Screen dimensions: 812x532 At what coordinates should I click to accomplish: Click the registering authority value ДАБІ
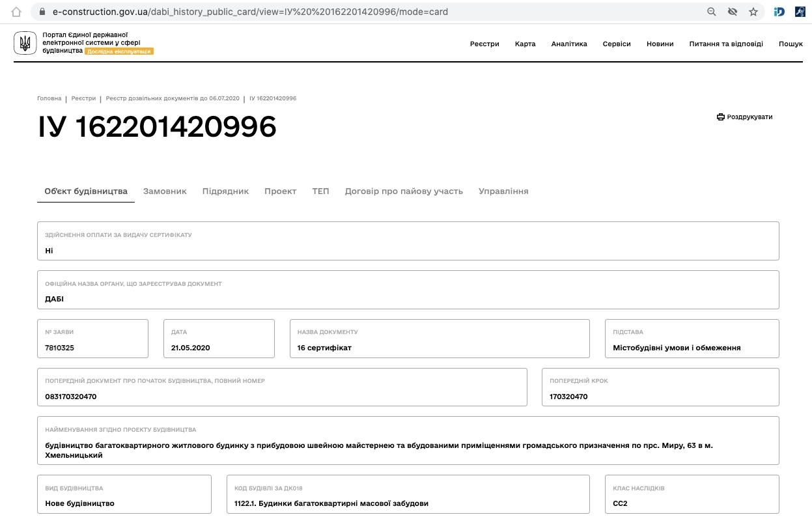click(x=55, y=300)
